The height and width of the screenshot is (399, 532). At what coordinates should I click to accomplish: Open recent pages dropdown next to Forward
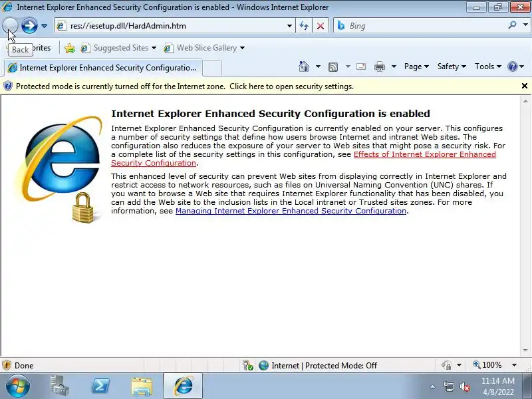click(x=44, y=26)
